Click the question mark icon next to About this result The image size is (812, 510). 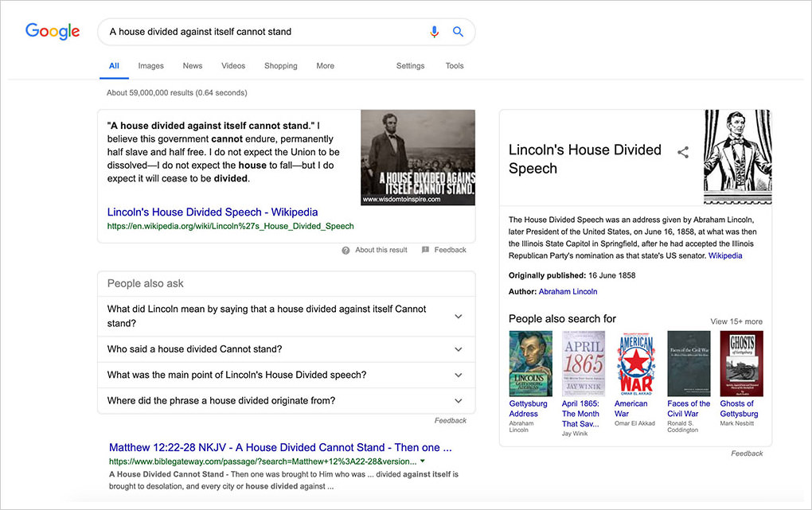click(x=345, y=250)
